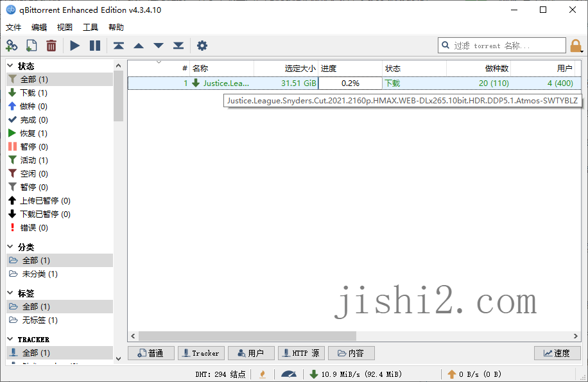The width and height of the screenshot is (588, 382).
Task: Select 全部 (1) under TRACKER
Action: pos(60,352)
